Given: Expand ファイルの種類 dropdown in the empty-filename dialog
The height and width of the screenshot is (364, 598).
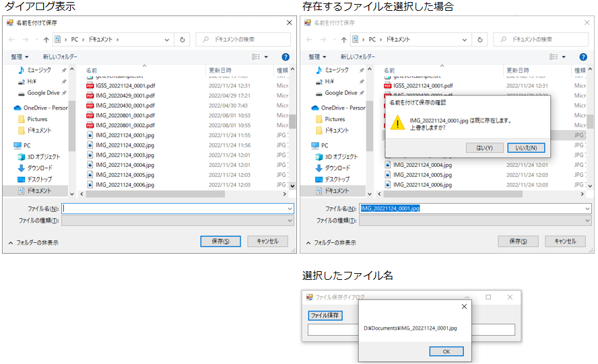Looking at the screenshot, I should (178, 221).
